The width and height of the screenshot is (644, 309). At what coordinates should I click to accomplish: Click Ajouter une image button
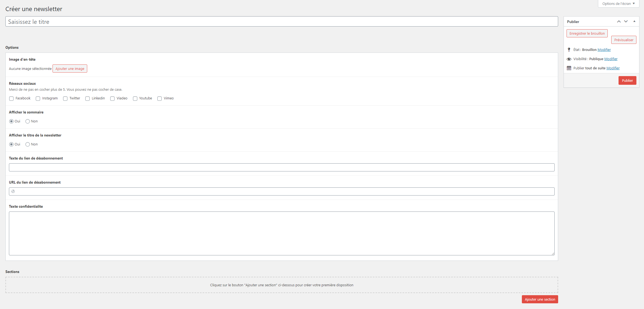70,69
